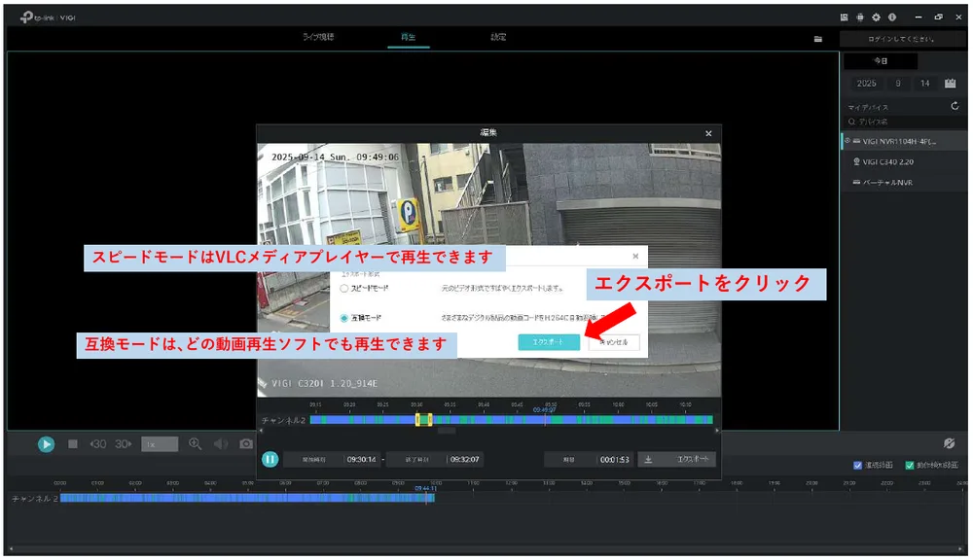Skip back 30 seconds
This screenshot has width=973, height=560.
point(98,444)
